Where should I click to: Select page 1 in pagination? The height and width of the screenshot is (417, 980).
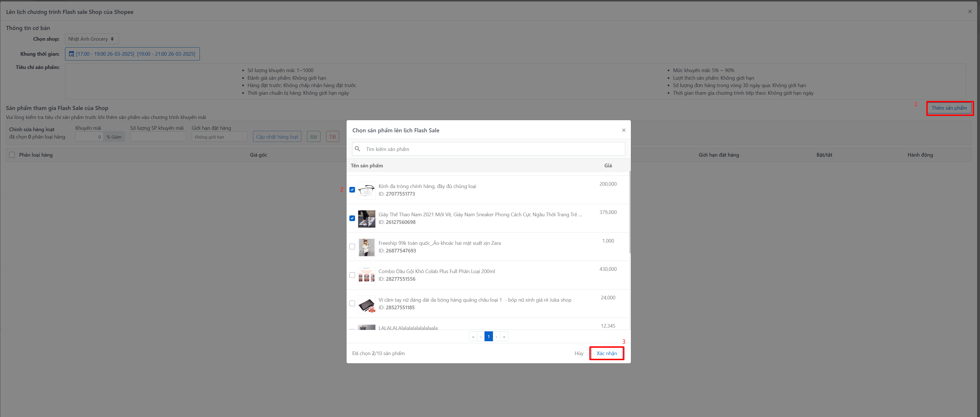(x=488, y=336)
